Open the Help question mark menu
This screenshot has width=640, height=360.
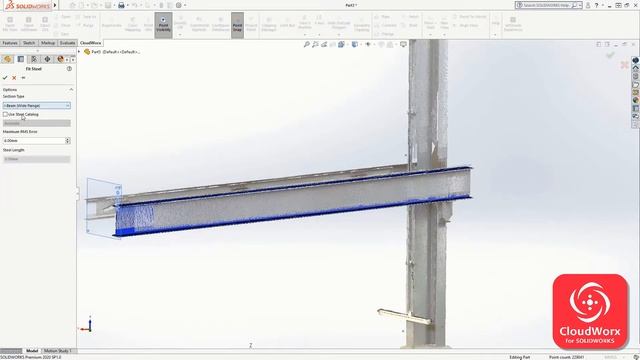click(596, 5)
